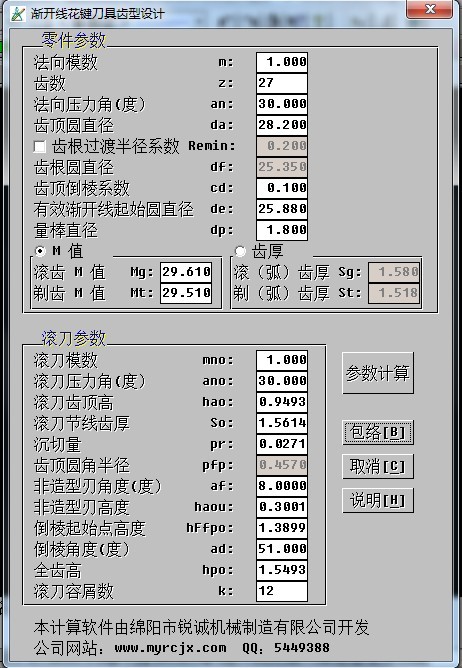The height and width of the screenshot is (668, 462).
Task: Click the 取消[C] button
Action: point(378,466)
